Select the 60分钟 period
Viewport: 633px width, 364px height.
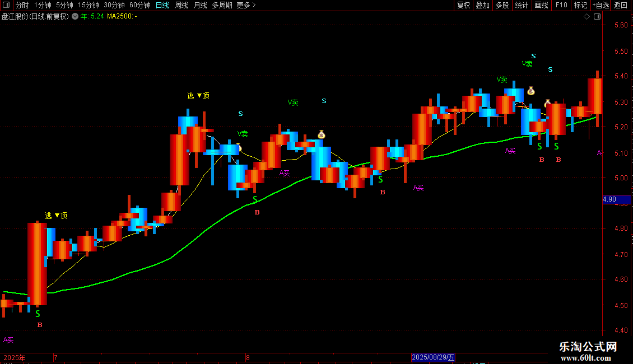coord(140,5)
